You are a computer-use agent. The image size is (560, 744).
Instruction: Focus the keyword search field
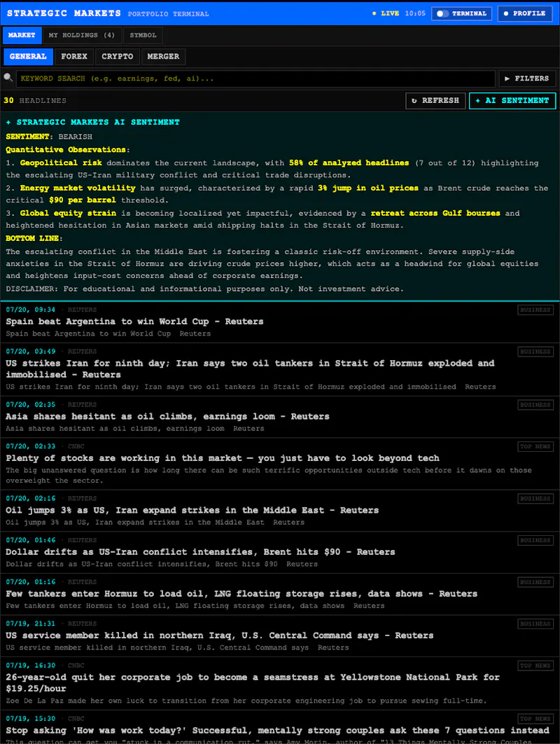[x=255, y=78]
